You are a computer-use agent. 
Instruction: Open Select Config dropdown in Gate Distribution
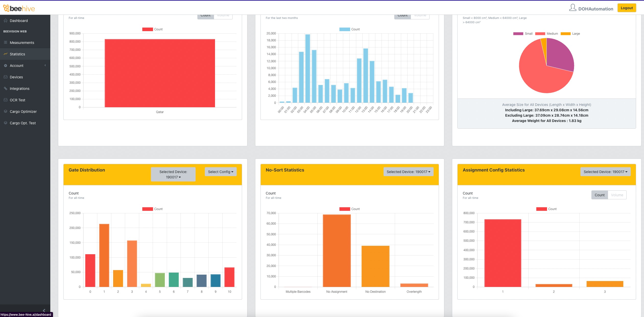coord(220,172)
